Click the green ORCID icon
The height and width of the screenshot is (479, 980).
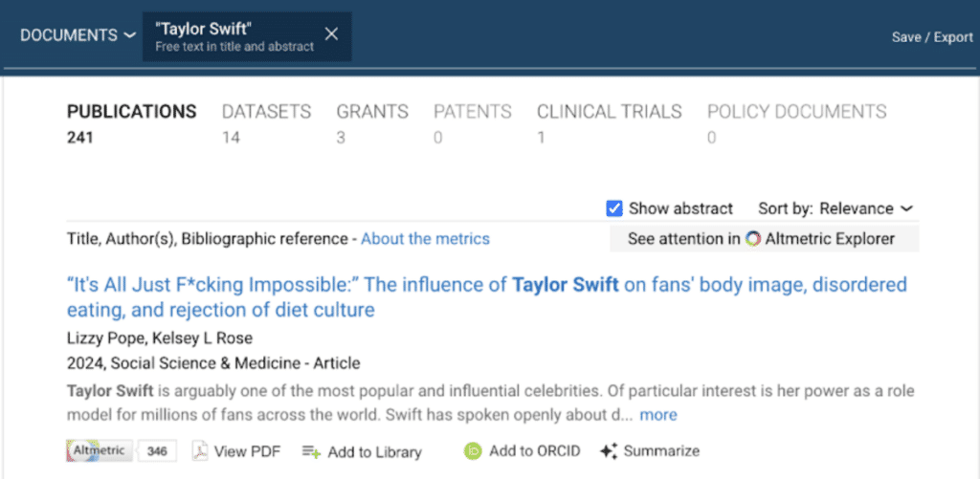473,451
